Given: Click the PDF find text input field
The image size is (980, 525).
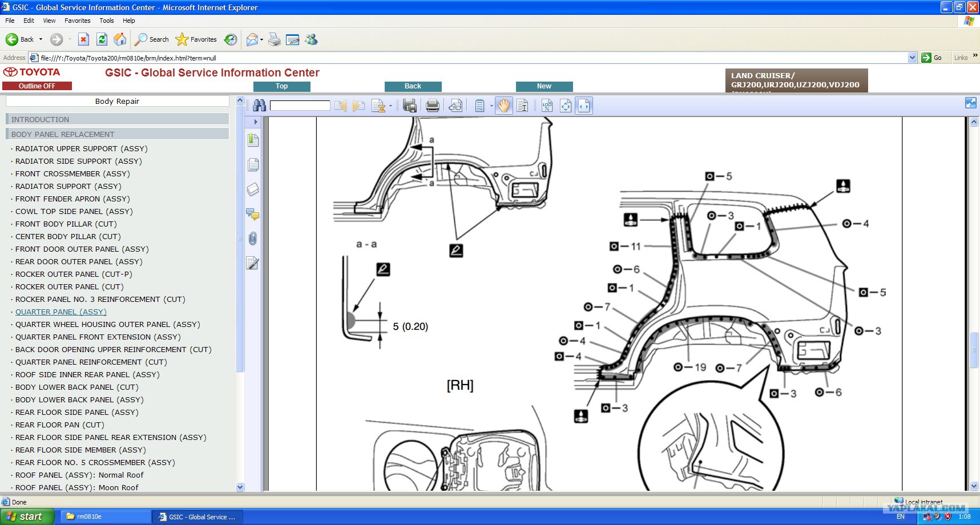Looking at the screenshot, I should [300, 106].
